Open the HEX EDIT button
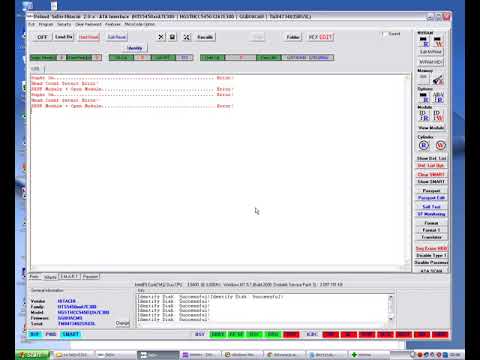This screenshot has width=480, height=360. pos(320,37)
